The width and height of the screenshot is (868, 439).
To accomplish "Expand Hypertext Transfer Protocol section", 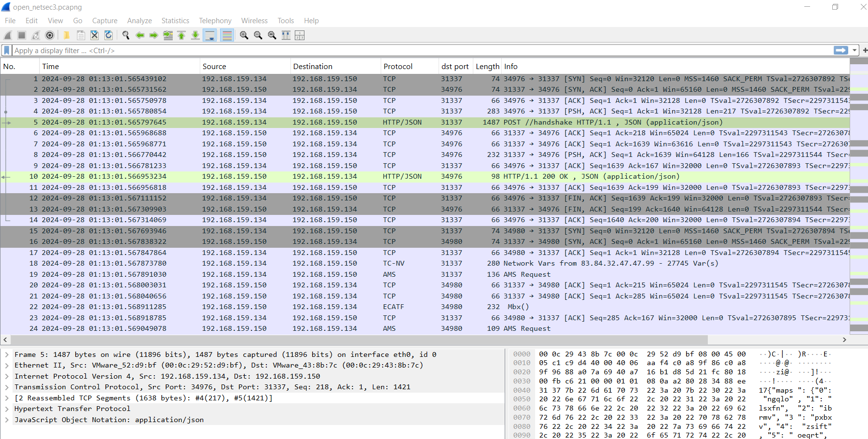I will pos(7,409).
